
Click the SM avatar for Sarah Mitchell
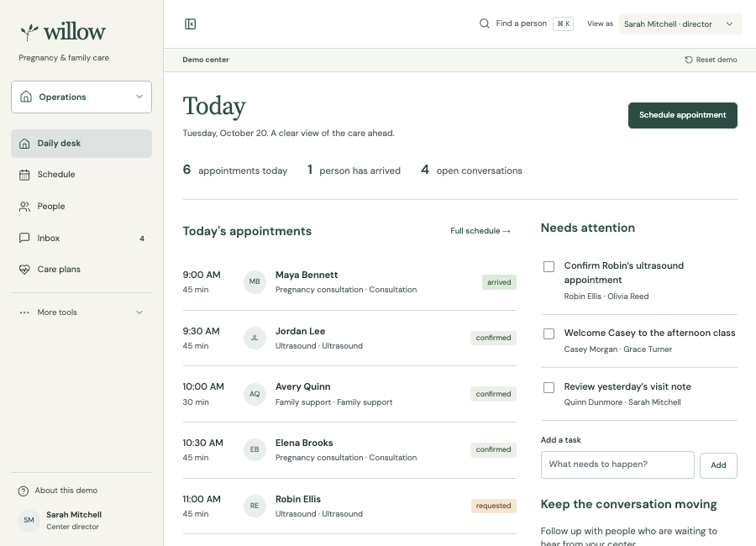pos(29,521)
